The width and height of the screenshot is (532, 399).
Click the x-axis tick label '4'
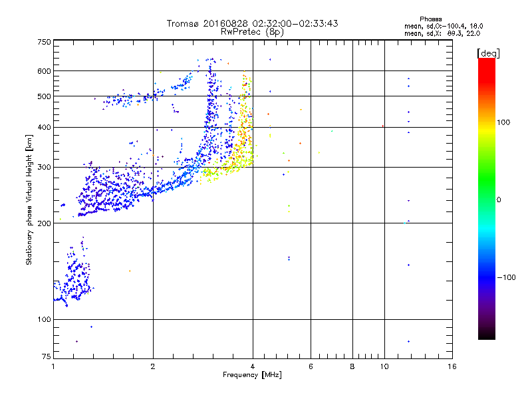click(x=253, y=366)
